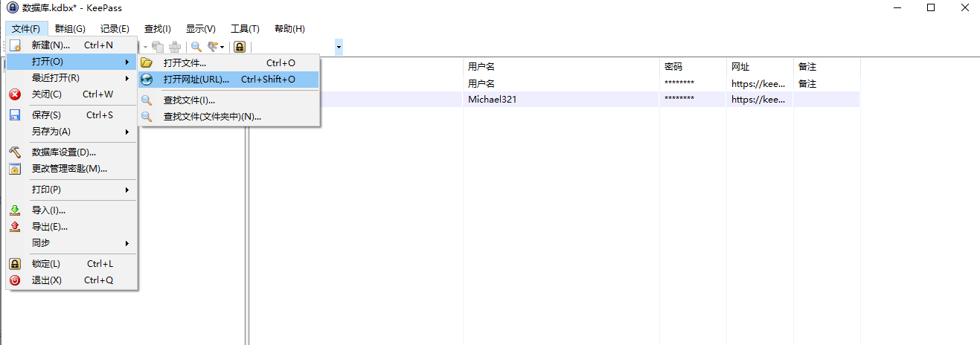Open the 记录(E) menu
980x345 pixels.
[115, 29]
